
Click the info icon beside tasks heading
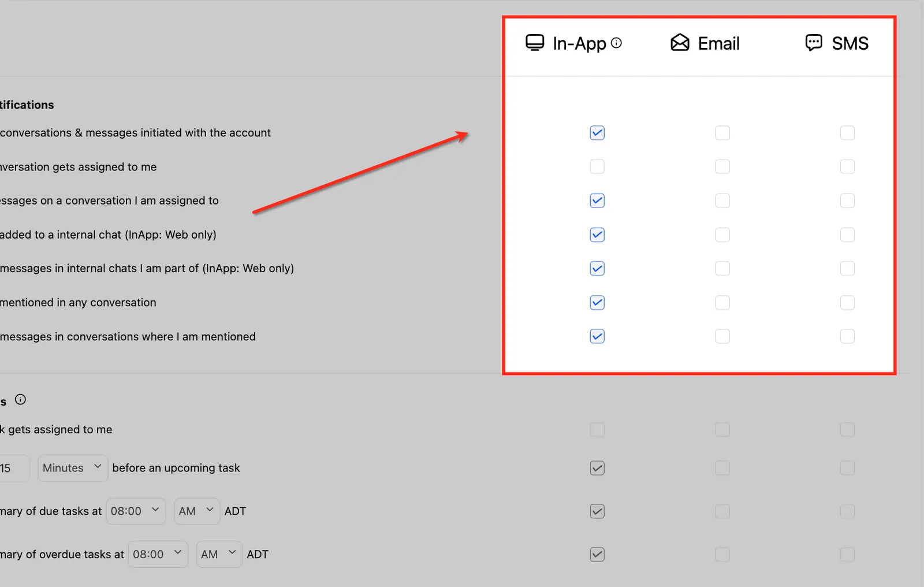(x=20, y=399)
